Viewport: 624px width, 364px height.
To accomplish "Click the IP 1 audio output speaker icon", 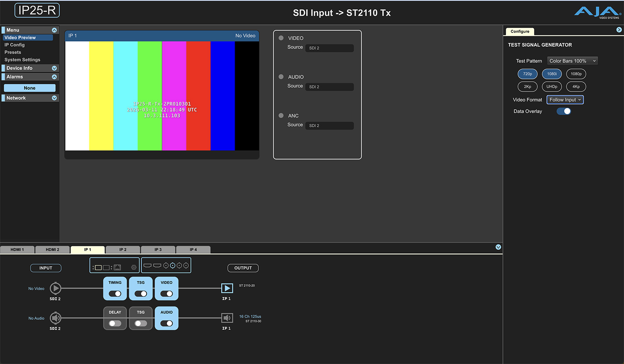I will pos(227,318).
